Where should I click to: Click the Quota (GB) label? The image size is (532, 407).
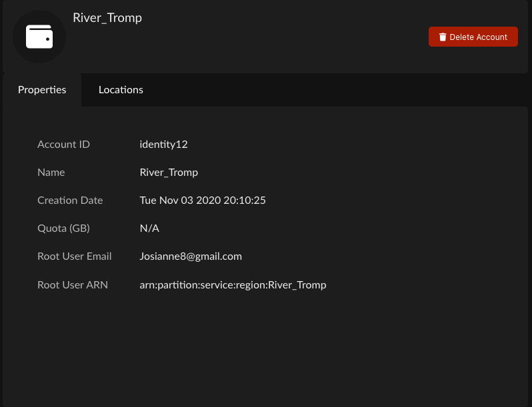click(x=63, y=228)
